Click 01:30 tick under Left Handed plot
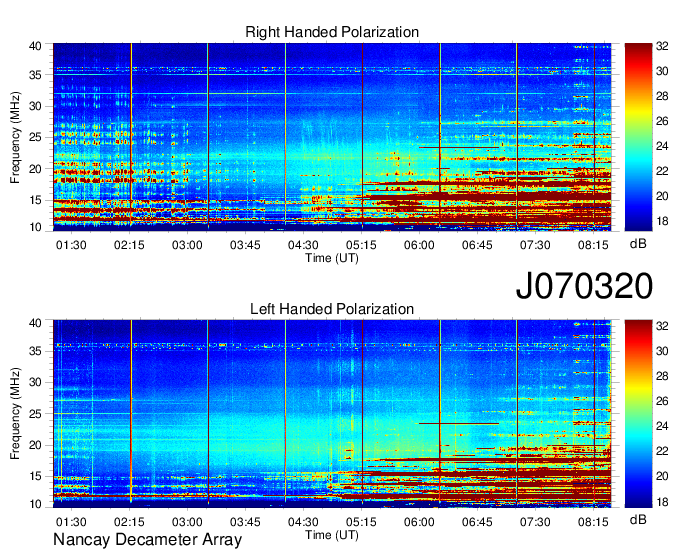 click(x=71, y=522)
